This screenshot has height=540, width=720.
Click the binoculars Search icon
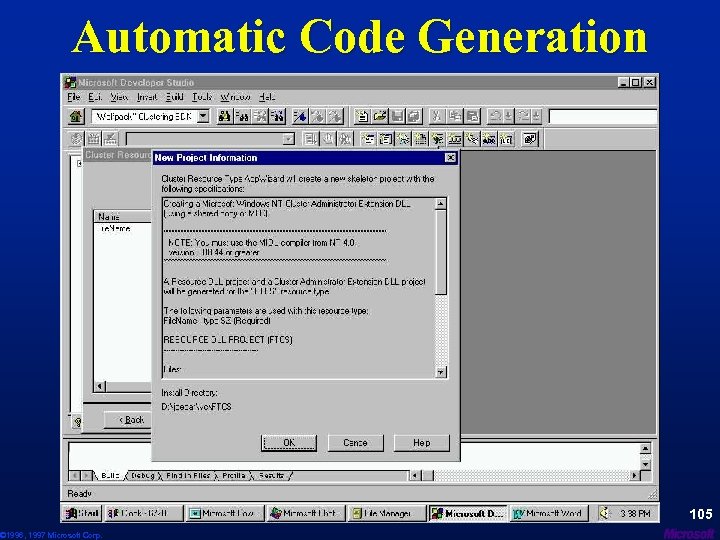[x=224, y=116]
